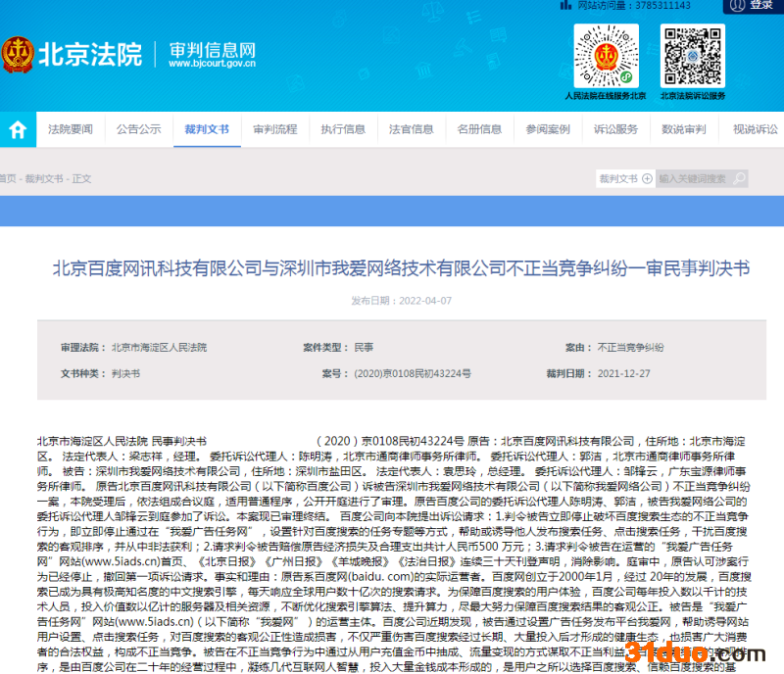Click the 登录 login button
Image resolution: width=784 pixels, height=674 pixels.
[761, 5]
